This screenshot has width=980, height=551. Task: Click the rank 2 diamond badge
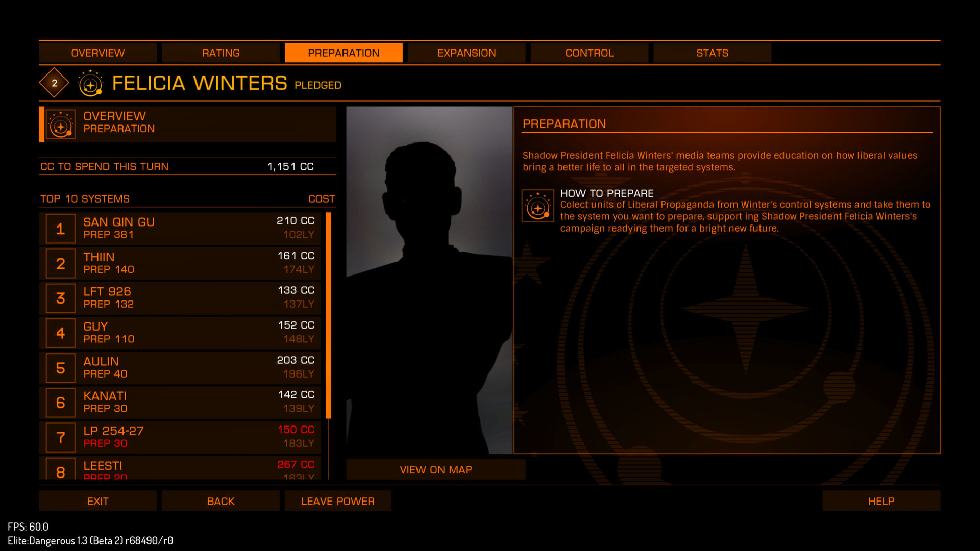[54, 83]
